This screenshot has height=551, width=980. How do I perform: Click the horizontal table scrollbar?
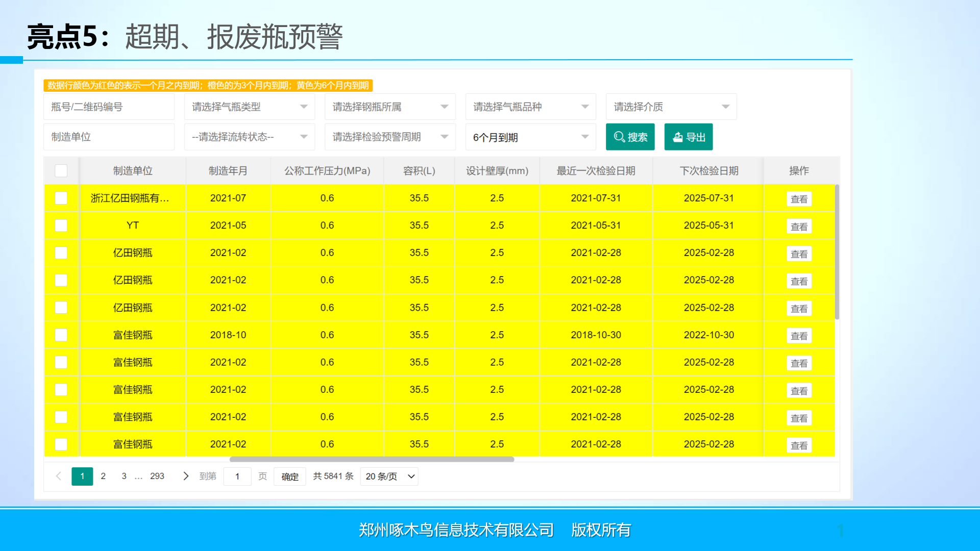(x=372, y=459)
